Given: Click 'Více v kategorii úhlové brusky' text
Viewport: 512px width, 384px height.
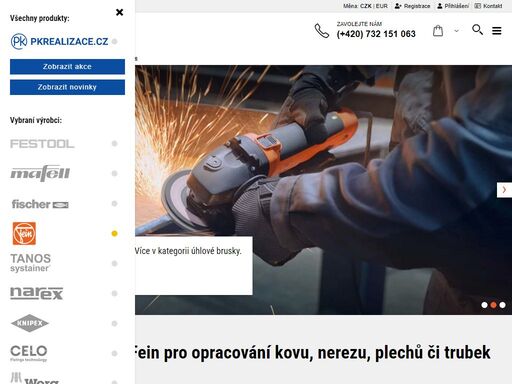Looking at the screenshot, I should pos(188,251).
